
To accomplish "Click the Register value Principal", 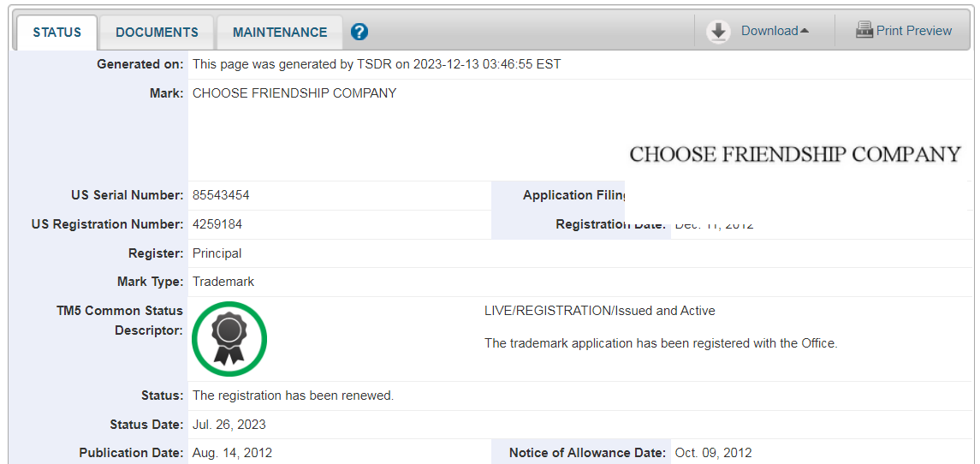I will [217, 253].
